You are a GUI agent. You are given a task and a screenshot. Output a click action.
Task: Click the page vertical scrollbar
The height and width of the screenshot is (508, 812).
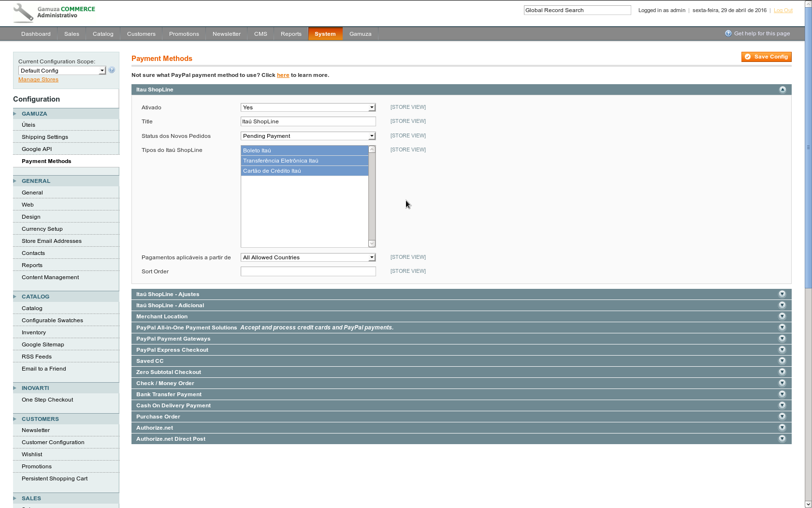tap(808, 148)
